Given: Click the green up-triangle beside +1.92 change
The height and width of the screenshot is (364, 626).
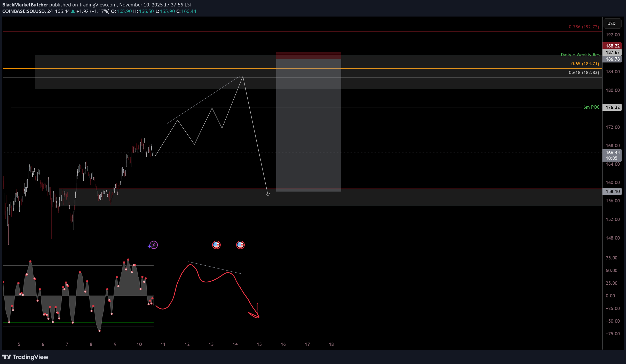Looking at the screenshot, I should pos(73,11).
